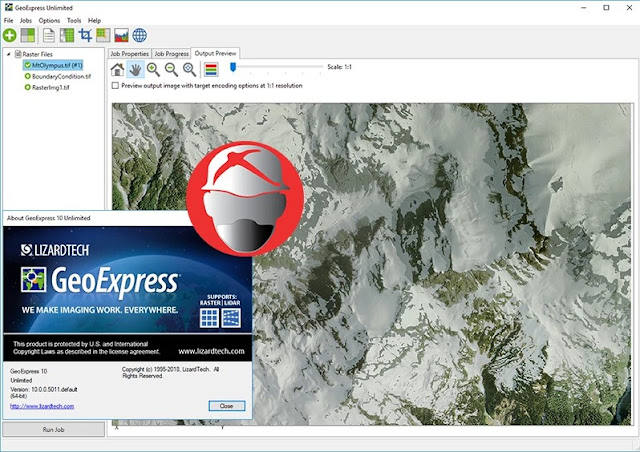
Task: Click the Zoom in magnifier
Action: pyautogui.click(x=153, y=70)
